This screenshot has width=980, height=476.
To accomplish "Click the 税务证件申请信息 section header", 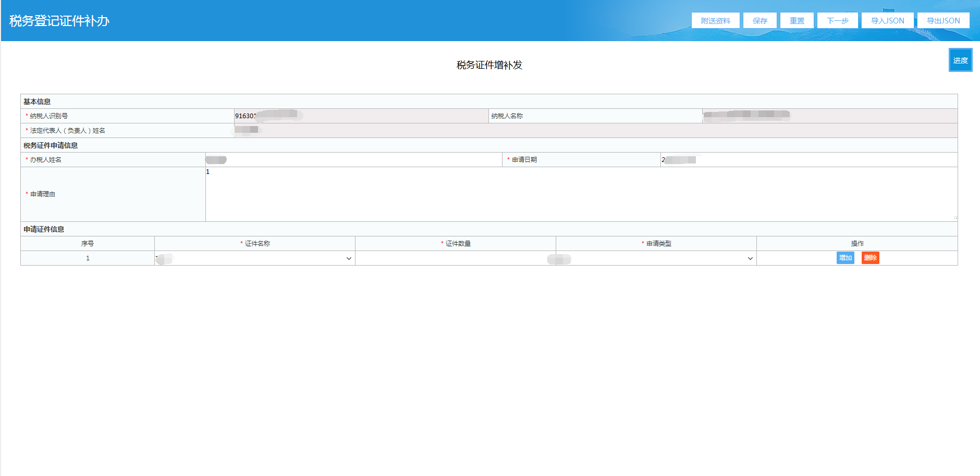I will [x=51, y=145].
